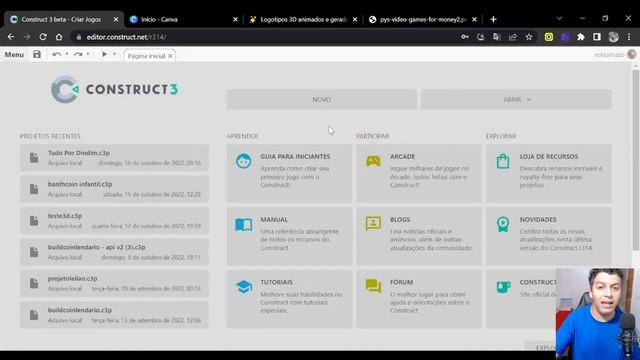Open recent project teste3d.c3p
640x360 pixels.
pos(114,220)
